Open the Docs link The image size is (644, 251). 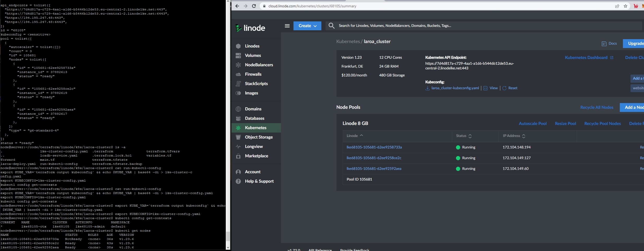coord(609,44)
